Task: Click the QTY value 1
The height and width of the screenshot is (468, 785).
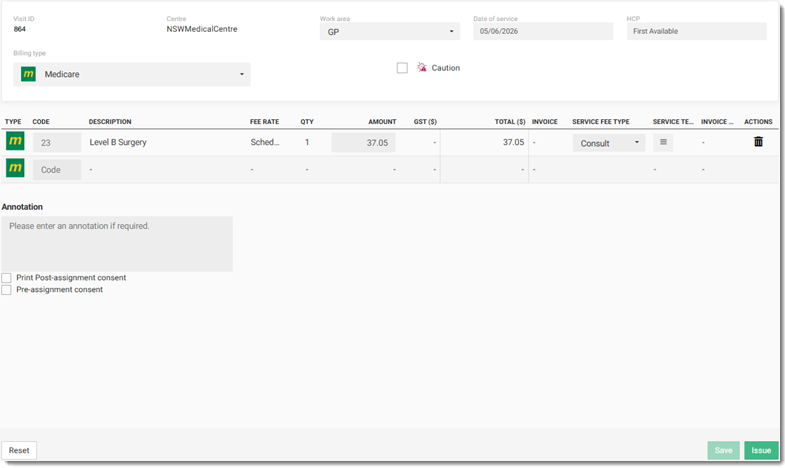Action: click(307, 142)
